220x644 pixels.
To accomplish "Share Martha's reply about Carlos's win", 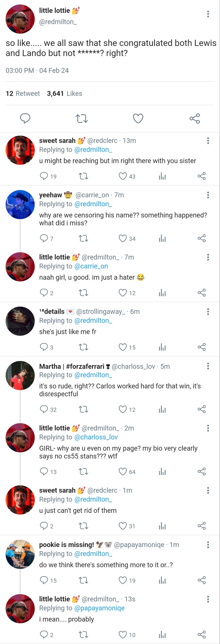I will click(202, 410).
